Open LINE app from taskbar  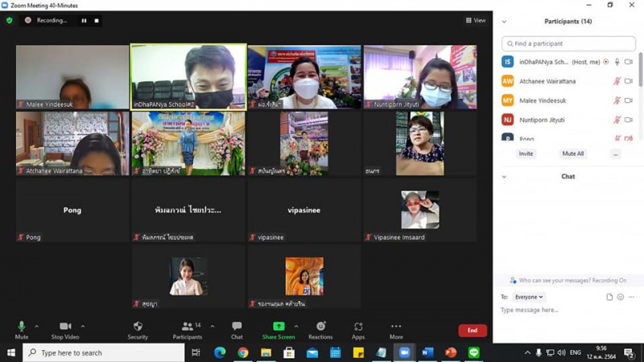473,352
